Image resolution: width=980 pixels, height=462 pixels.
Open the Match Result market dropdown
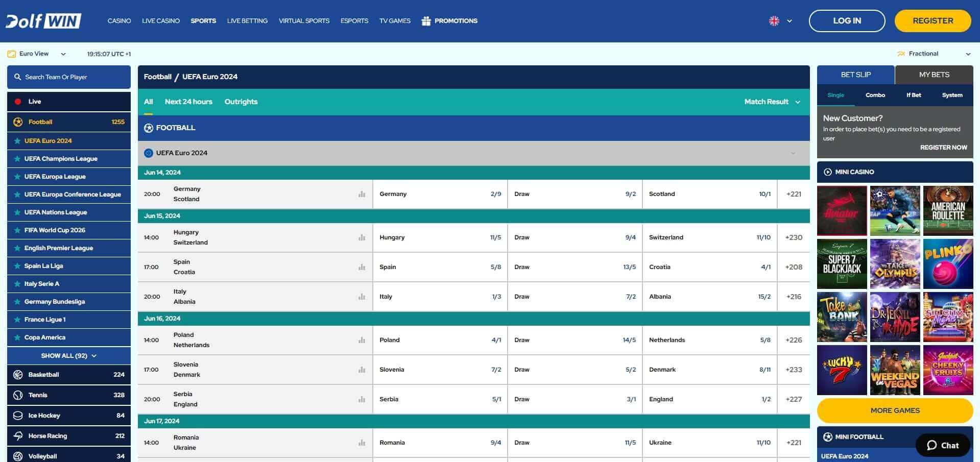(772, 102)
